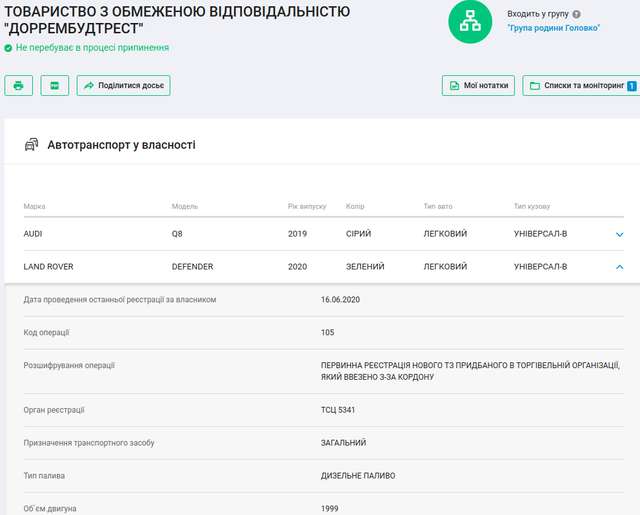The height and width of the screenshot is (515, 640).
Task: Expand the AUDI Q8 row details
Action: tap(619, 234)
